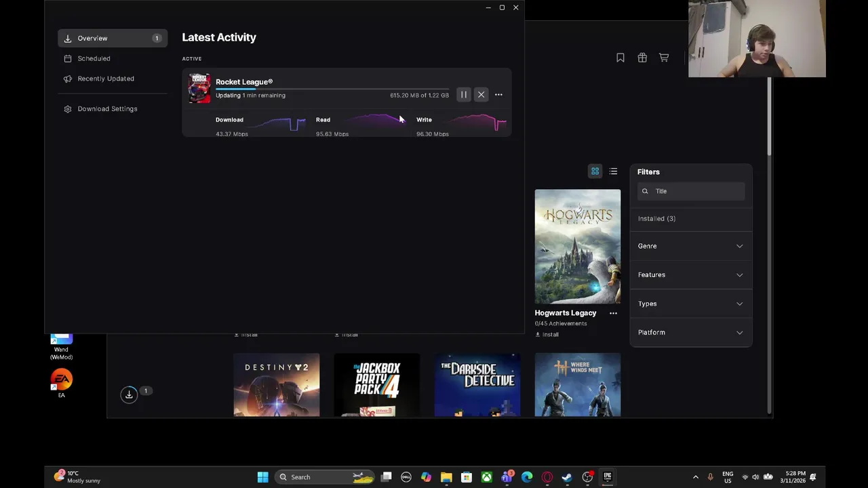Image resolution: width=868 pixels, height=488 pixels.
Task: Open Epic Games Launcher taskbar icon
Action: [608, 477]
